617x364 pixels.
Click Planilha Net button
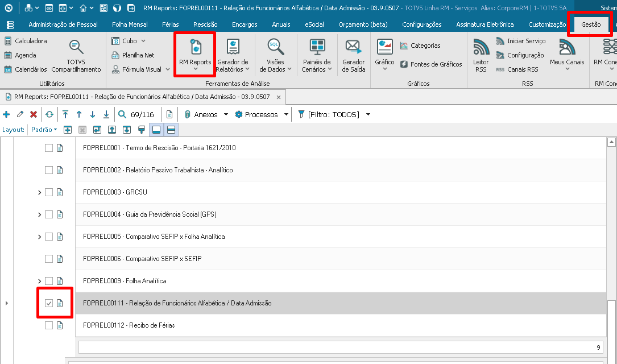point(133,55)
